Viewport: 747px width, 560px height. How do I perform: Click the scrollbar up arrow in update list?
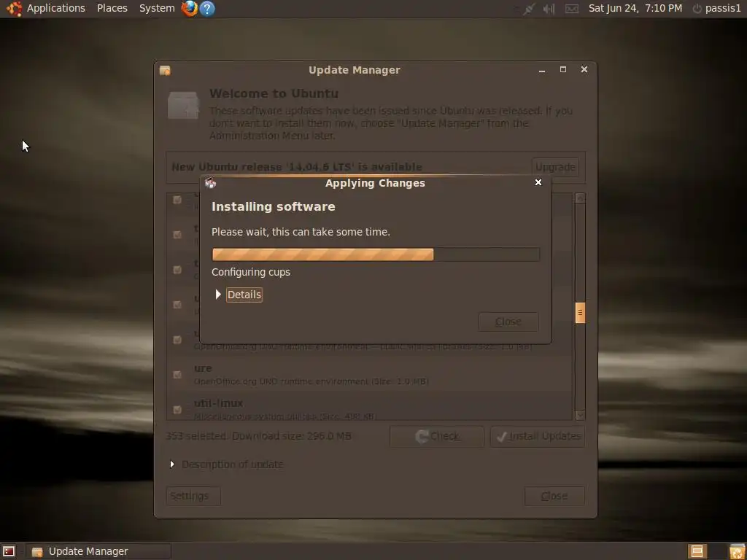tap(580, 198)
